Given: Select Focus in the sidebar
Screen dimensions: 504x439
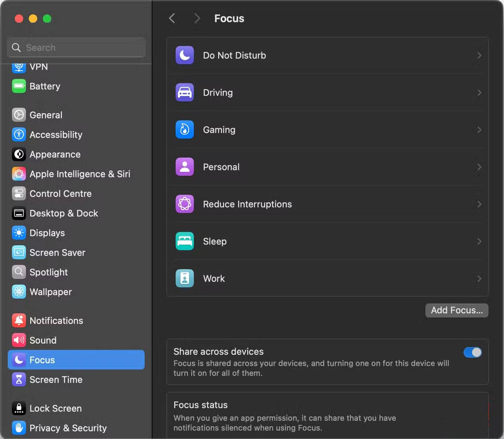Looking at the screenshot, I should tap(41, 360).
